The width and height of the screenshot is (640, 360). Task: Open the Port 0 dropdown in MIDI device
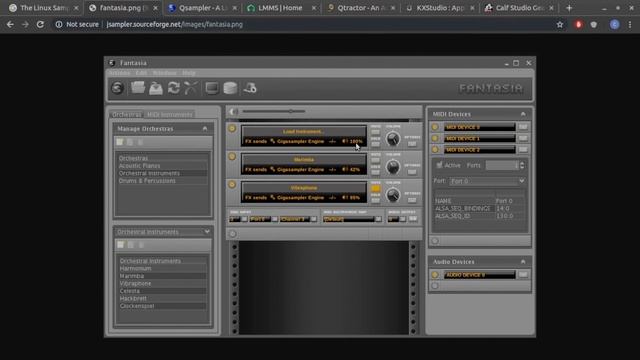[487, 181]
